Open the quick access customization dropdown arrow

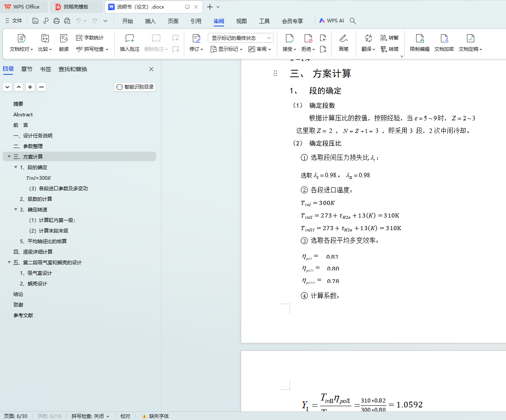[105, 21]
